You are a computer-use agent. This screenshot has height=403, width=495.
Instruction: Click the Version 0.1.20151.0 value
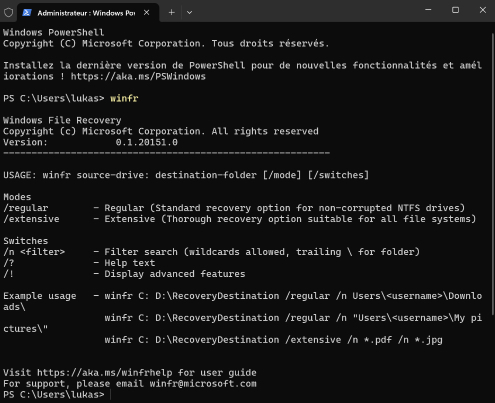point(147,142)
